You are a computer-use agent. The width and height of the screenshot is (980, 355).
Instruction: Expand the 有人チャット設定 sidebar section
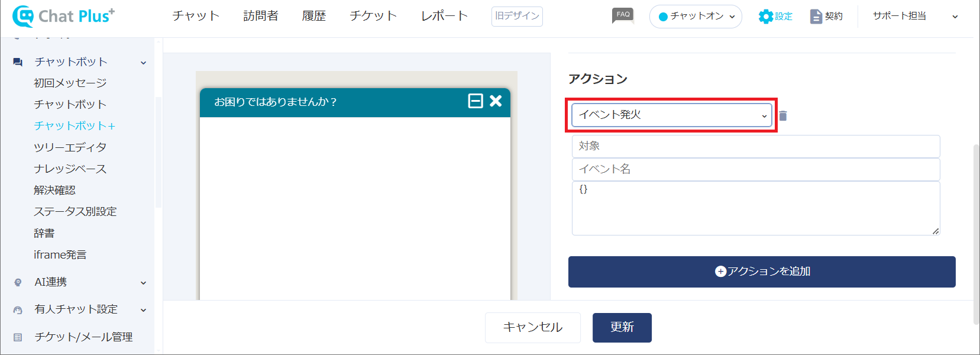[143, 310]
